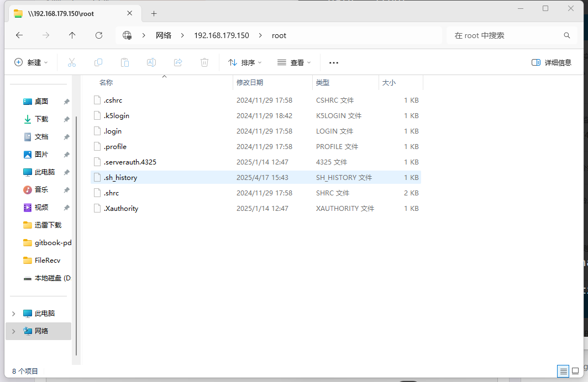Click the 在 root 中搜索 search box
The height and width of the screenshot is (382, 588).
click(505, 35)
